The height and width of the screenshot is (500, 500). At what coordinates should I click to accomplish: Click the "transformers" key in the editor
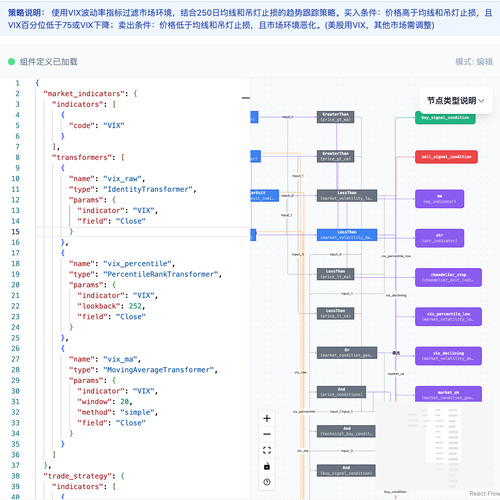82,157
